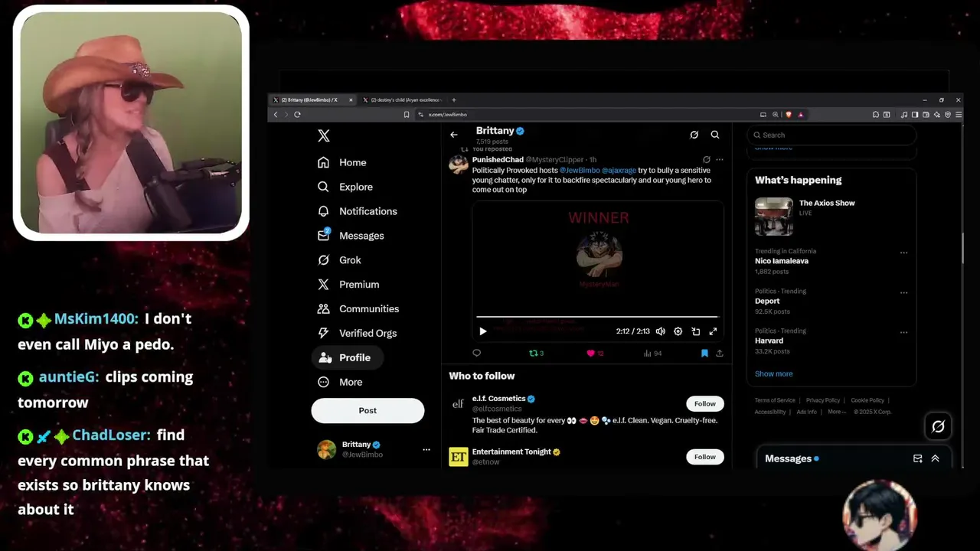Open The Axios Show live item
Screen dimensions: 980x551
831,217
